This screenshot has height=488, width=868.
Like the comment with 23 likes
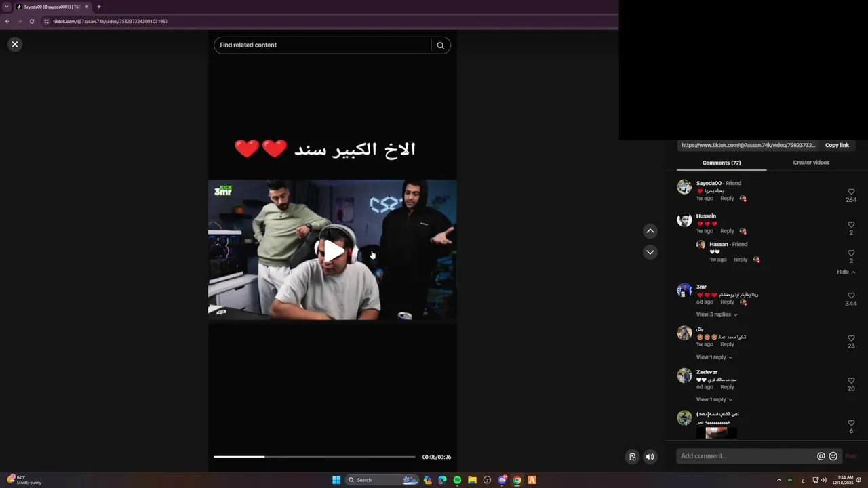tap(851, 338)
